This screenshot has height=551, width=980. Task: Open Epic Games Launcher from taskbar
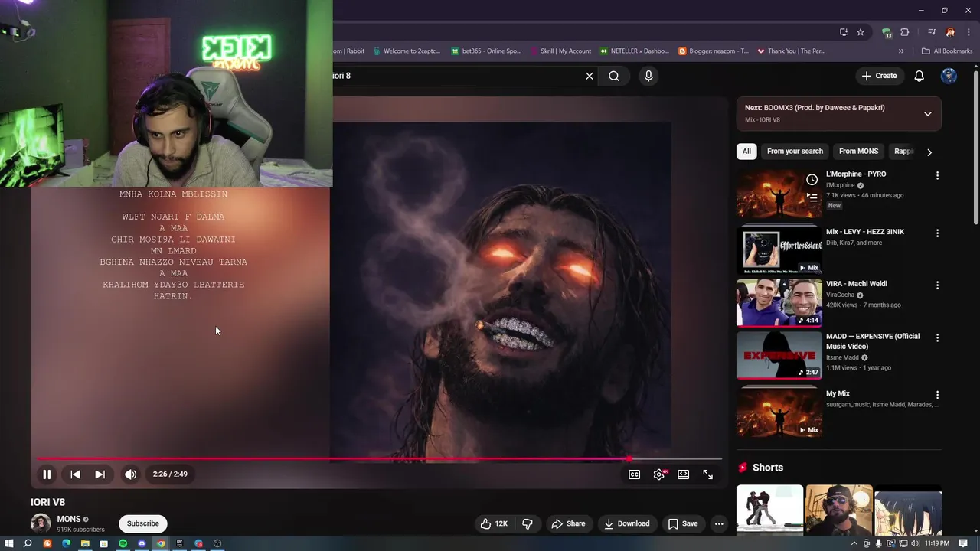180,543
